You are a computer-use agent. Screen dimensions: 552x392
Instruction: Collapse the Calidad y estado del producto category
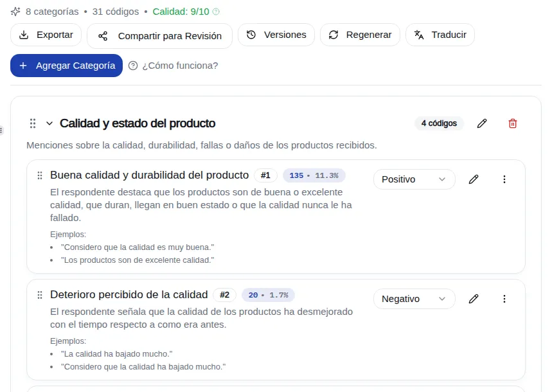click(49, 123)
